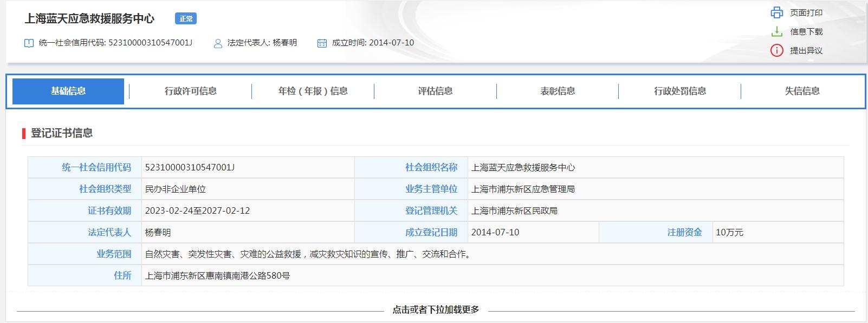Expand content via 点击或者下拉加载更多
This screenshot has width=868, height=323.
click(436, 310)
